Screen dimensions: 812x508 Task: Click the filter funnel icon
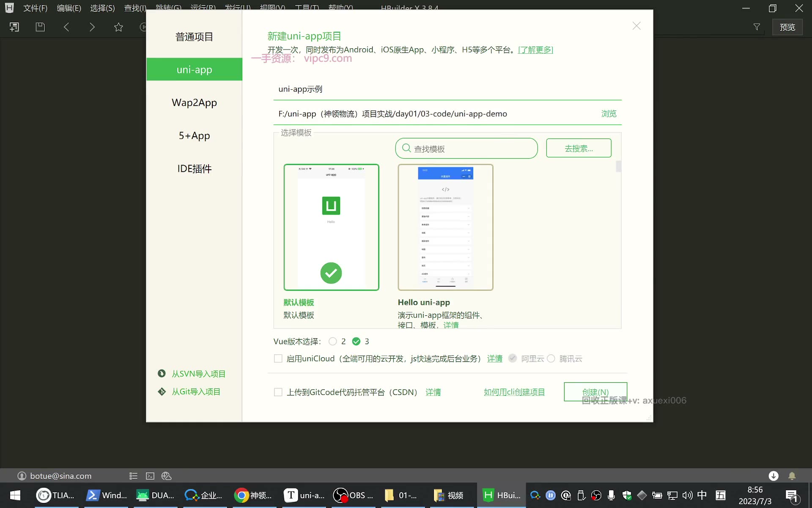pos(757,27)
